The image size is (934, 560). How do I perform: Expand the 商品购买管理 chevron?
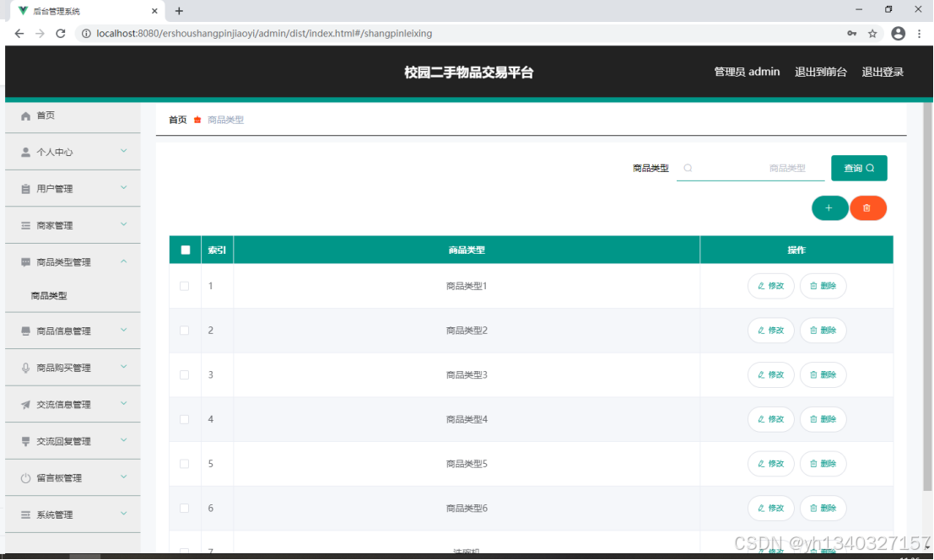coord(124,367)
